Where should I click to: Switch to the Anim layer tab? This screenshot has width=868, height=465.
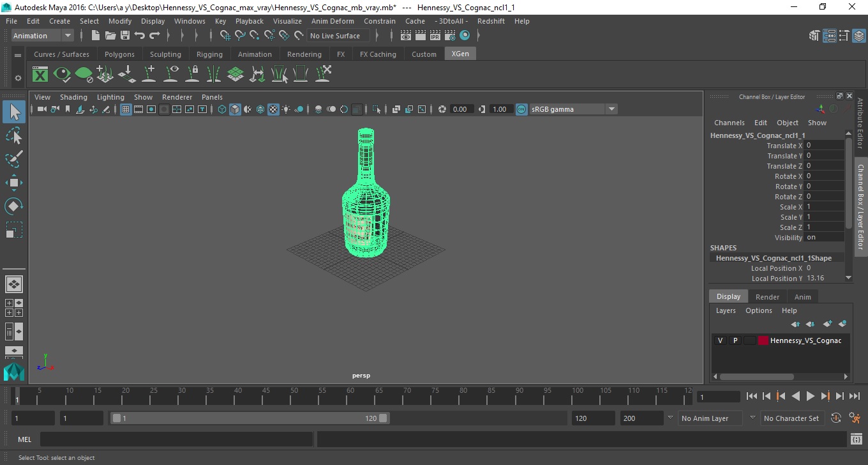coord(802,297)
